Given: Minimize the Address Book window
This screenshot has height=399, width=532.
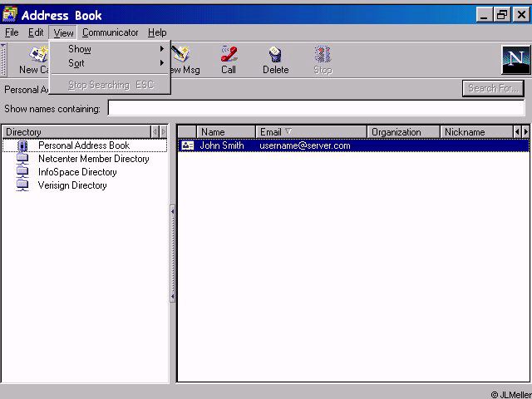Looking at the screenshot, I should click(x=485, y=15).
